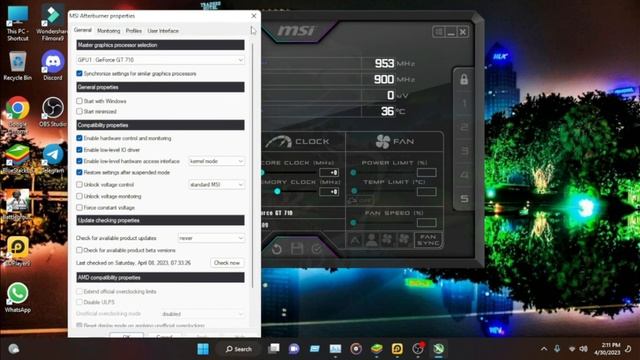Open This PC shortcut icon
640x360 pixels.
[x=18, y=23]
